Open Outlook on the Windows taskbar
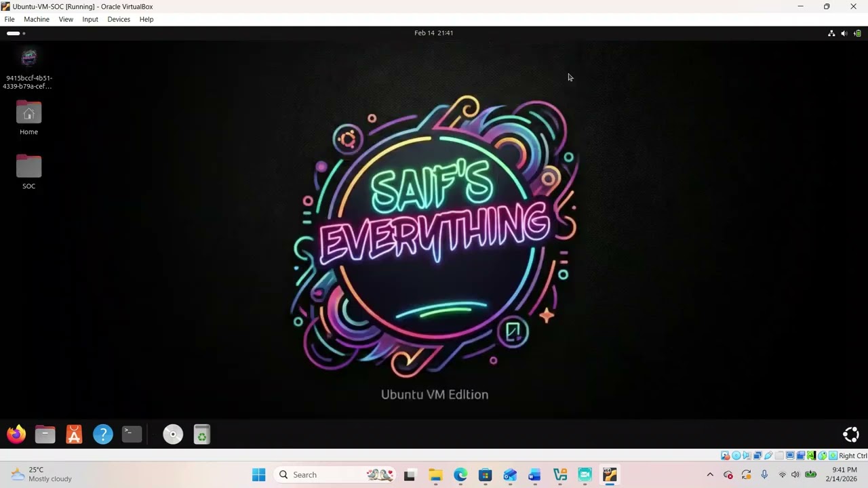This screenshot has height=488, width=868. 510,474
